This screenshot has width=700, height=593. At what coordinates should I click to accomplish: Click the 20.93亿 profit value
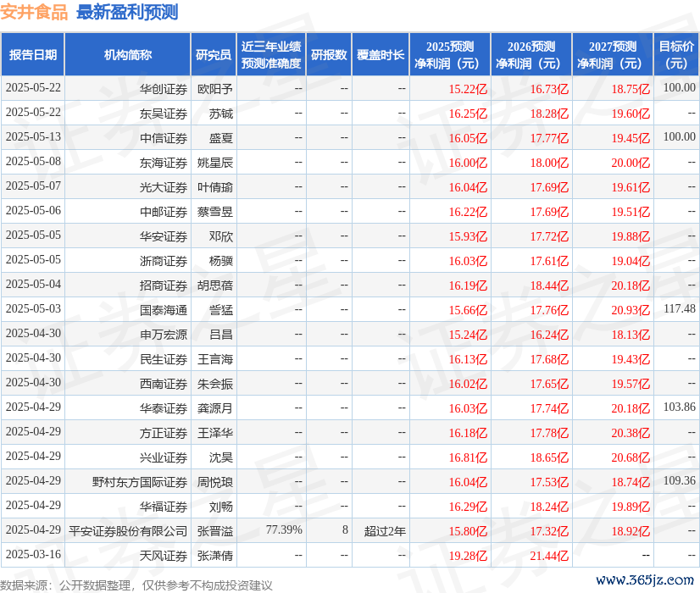pos(631,310)
